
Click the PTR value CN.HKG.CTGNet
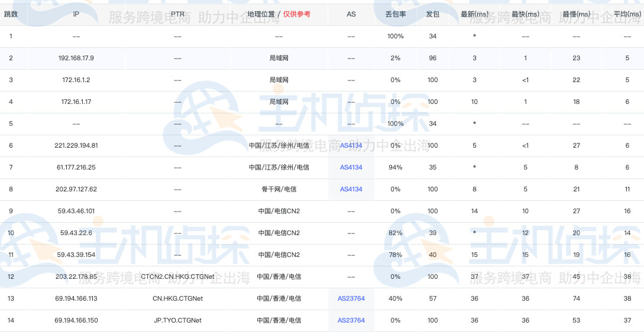tap(177, 298)
